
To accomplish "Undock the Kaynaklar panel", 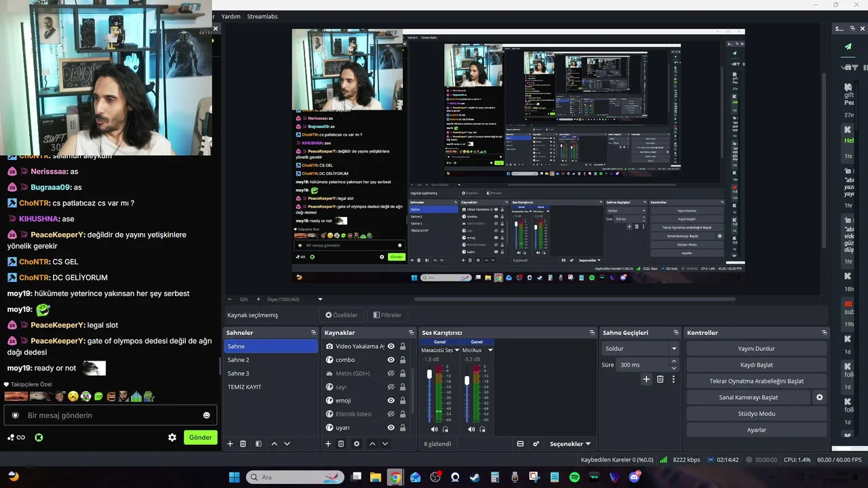I will [411, 333].
